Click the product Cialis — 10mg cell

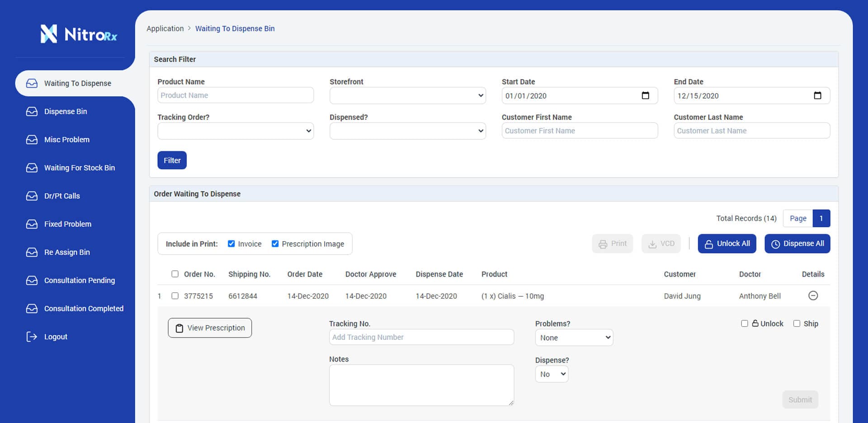click(x=513, y=296)
